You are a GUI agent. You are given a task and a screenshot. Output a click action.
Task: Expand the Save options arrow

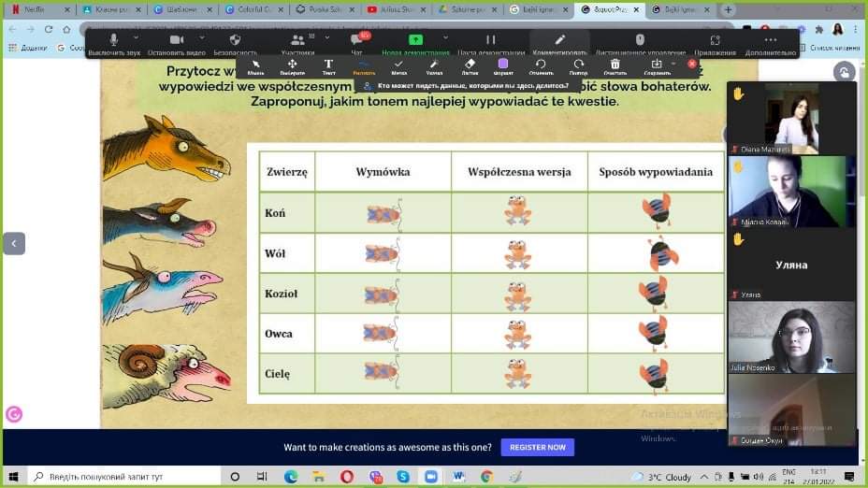click(673, 65)
